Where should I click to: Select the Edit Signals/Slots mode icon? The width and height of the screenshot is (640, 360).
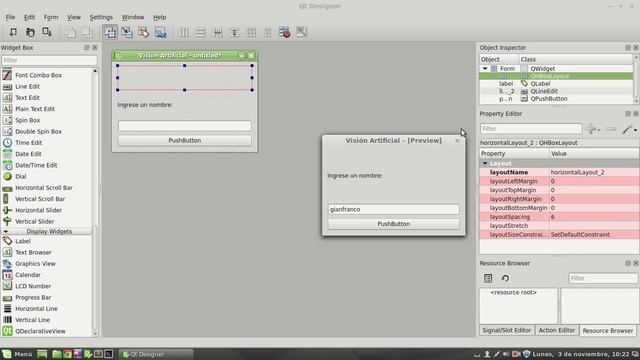click(127, 32)
